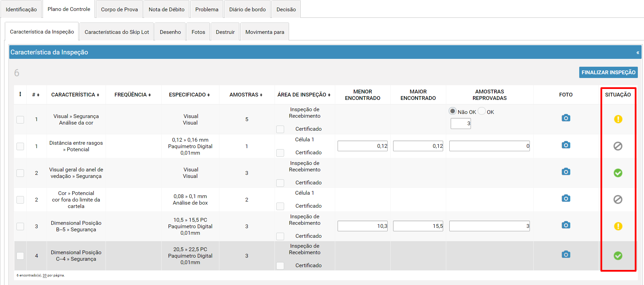Sort table by ÁREA DE INSPEÇÃO column
Viewport: 644px width, 285px height.
tap(304, 95)
